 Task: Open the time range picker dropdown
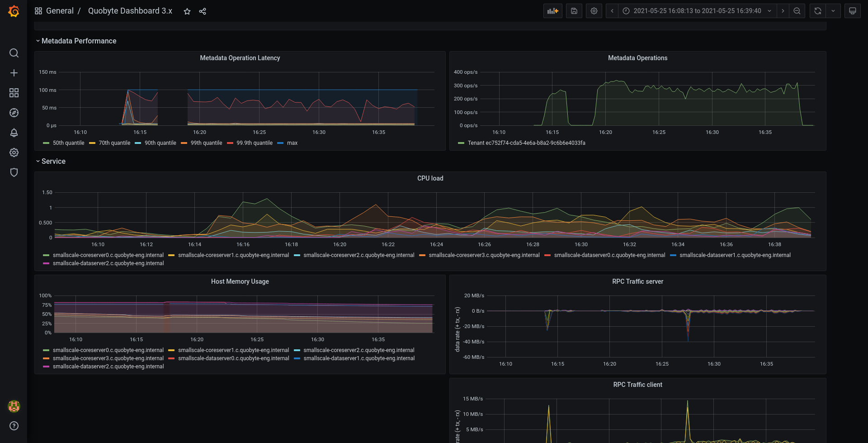click(697, 11)
